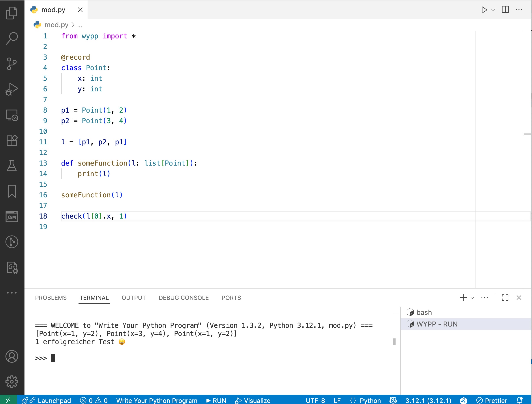Open the Run Python File dropdown chevron
Viewport: 532px width, 404px height.
(x=493, y=10)
